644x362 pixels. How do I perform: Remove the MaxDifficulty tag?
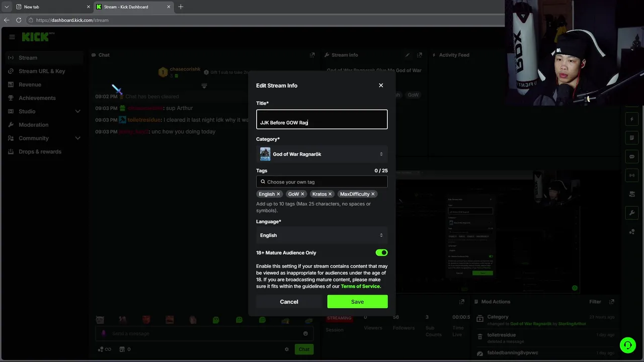pyautogui.click(x=373, y=194)
